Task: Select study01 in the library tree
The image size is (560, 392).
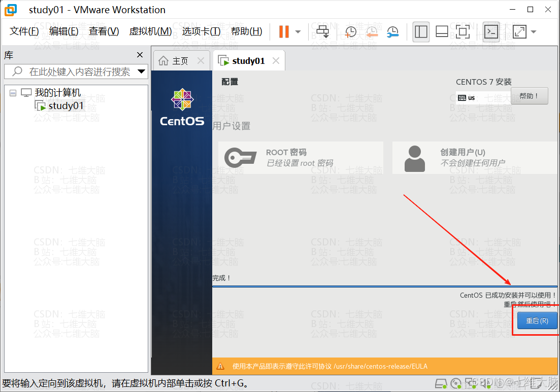Action: (65, 105)
